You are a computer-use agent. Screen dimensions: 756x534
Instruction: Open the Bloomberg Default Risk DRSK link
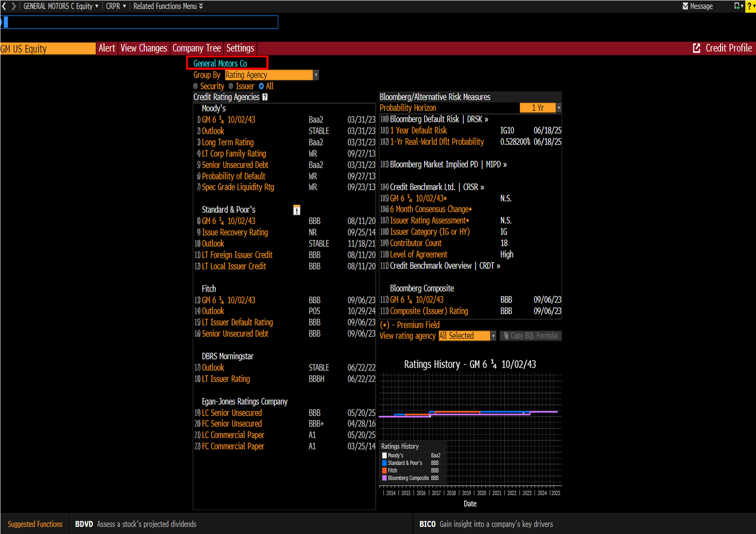pyautogui.click(x=439, y=119)
